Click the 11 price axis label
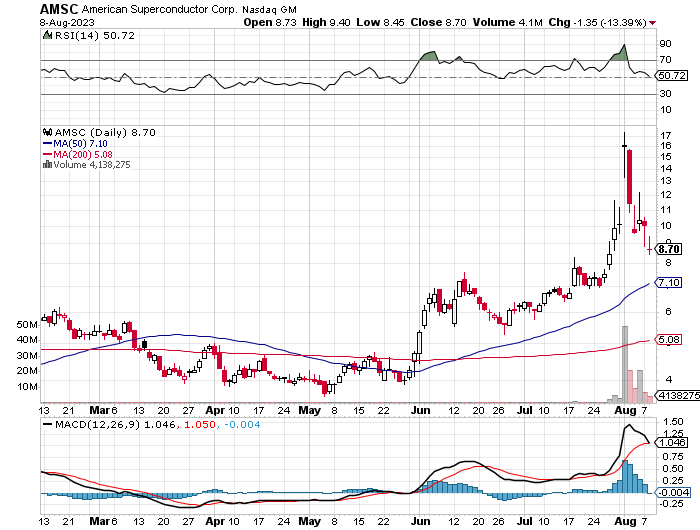 (666, 209)
